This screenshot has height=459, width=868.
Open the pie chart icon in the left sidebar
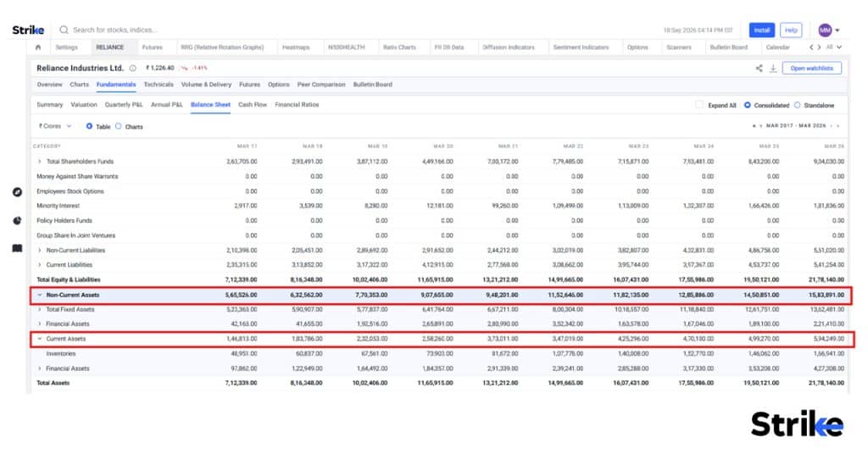[x=17, y=221]
